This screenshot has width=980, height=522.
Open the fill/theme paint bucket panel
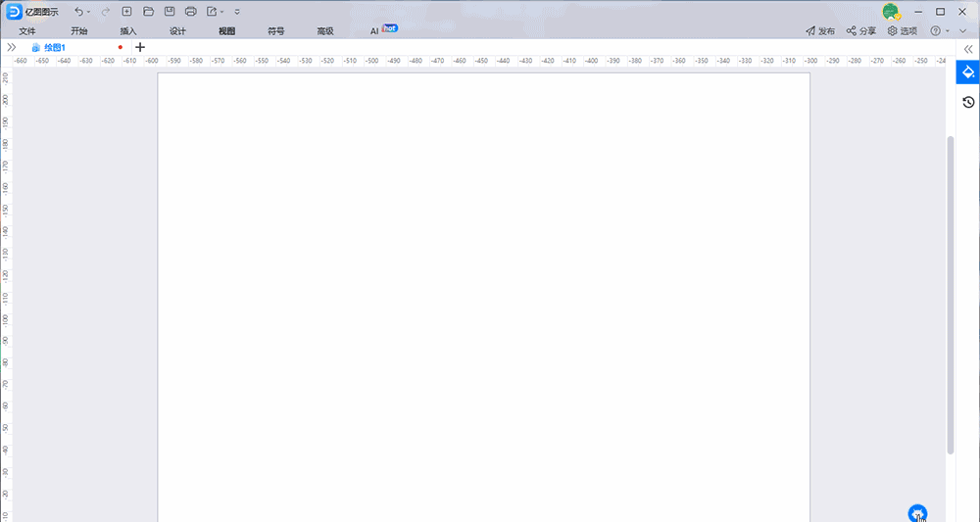pos(968,72)
